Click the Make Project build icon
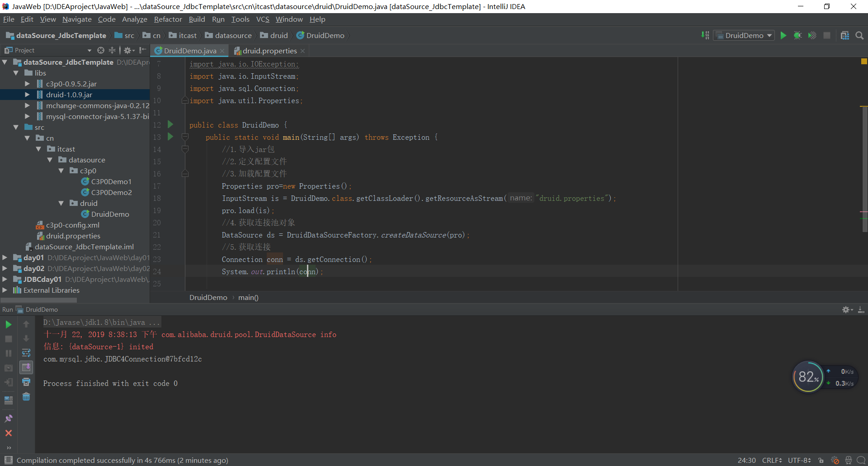This screenshot has height=466, width=868. point(705,35)
